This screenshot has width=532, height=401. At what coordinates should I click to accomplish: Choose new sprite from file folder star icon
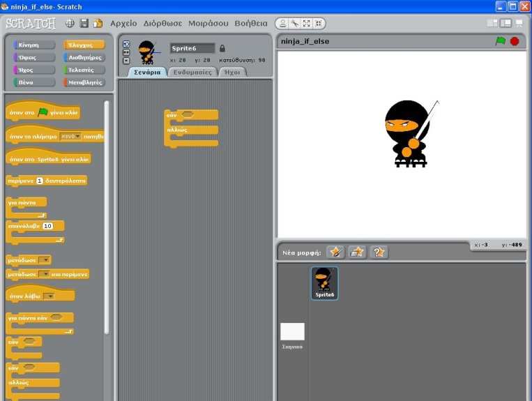point(357,252)
